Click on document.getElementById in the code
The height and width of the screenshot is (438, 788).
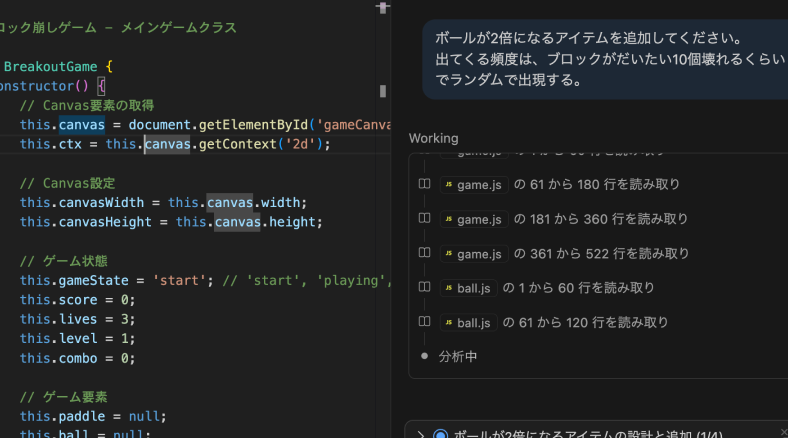[218, 125]
